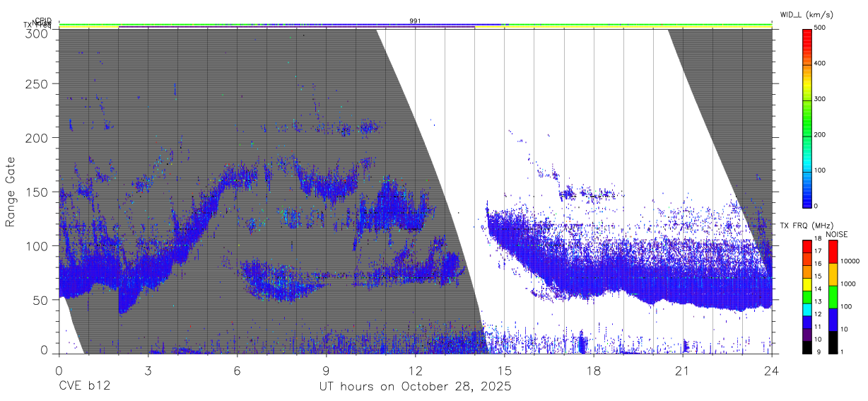This screenshot has width=868, height=401.
Task: Click the orange-red 16–17 MHz TX FRQ swatch
Action: [x=807, y=258]
